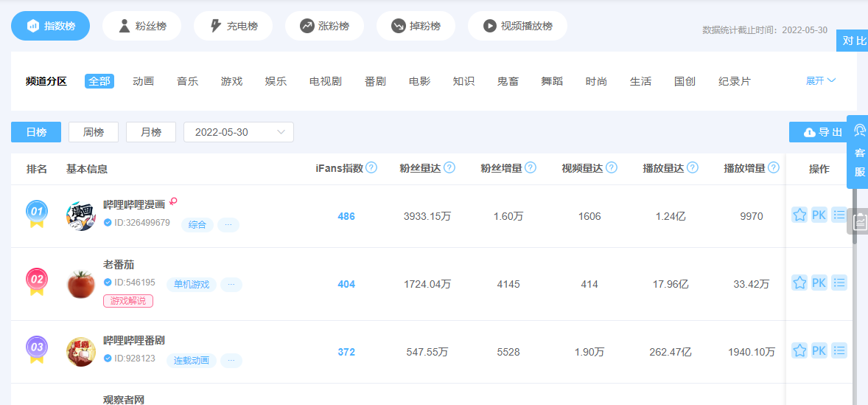Show the 粉丝增量 help icon
This screenshot has width=868, height=405.
531,167
